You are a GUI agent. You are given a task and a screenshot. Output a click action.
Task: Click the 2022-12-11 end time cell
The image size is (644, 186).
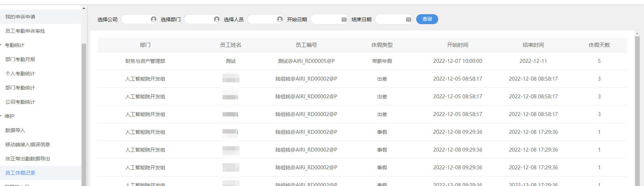tap(533, 61)
